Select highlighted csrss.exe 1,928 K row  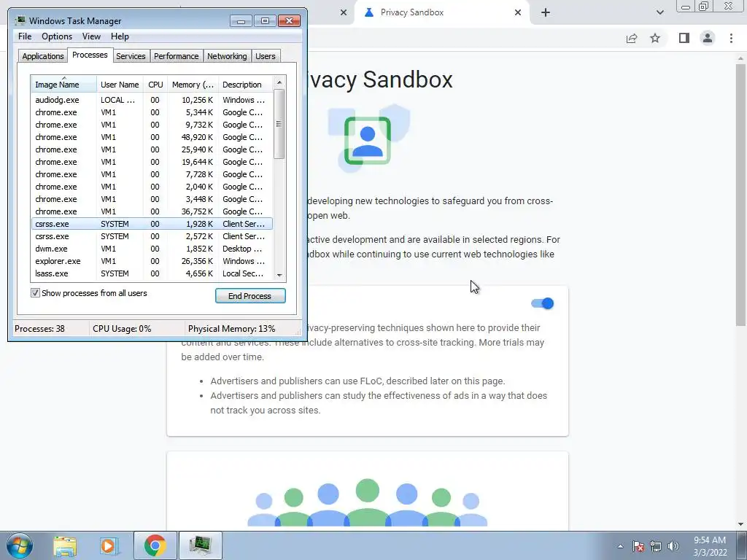[152, 224]
